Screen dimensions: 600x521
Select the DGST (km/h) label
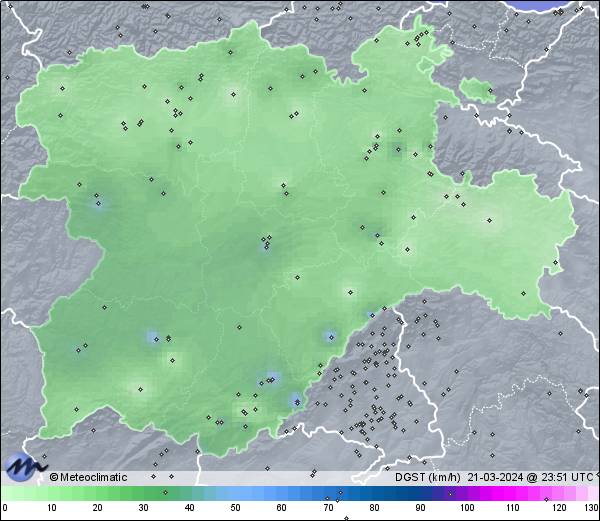[x=427, y=477]
